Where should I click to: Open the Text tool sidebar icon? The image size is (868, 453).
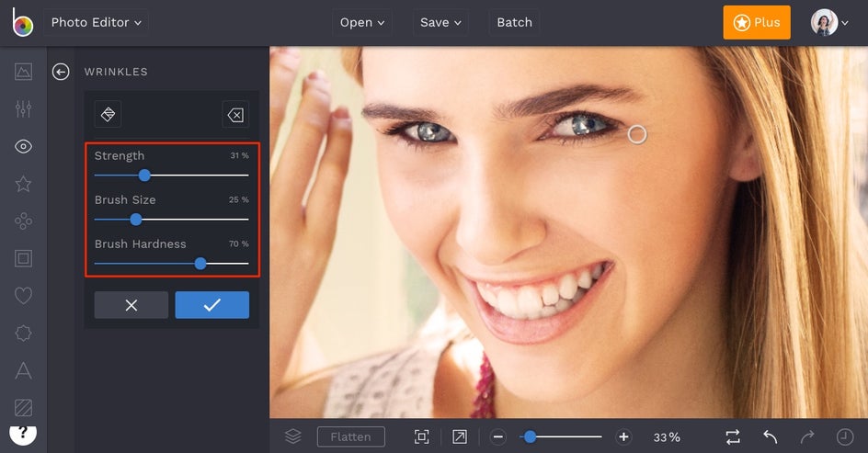[x=23, y=370]
